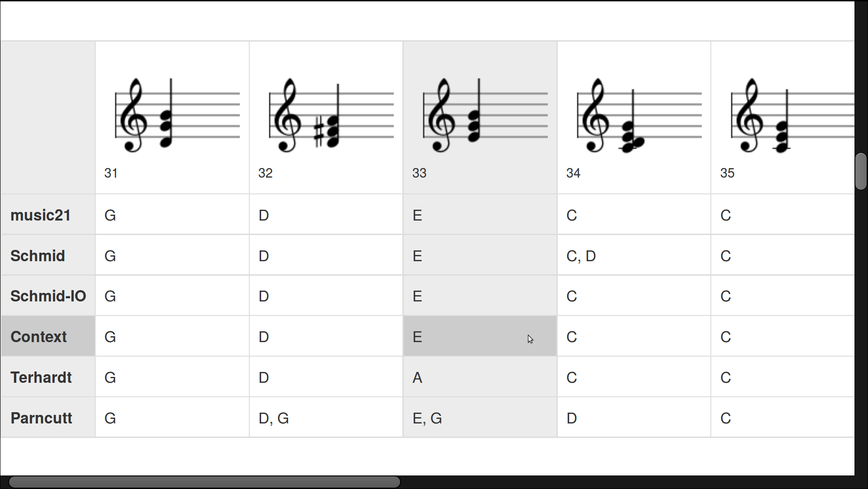Click the vertical scrollbar thumb
The height and width of the screenshot is (489, 868).
coord(861,171)
